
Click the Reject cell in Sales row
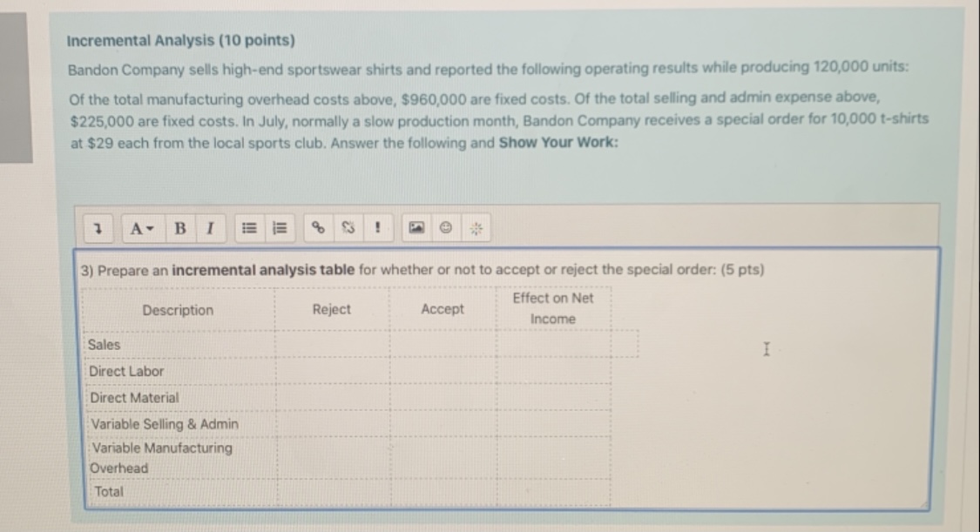coord(332,344)
